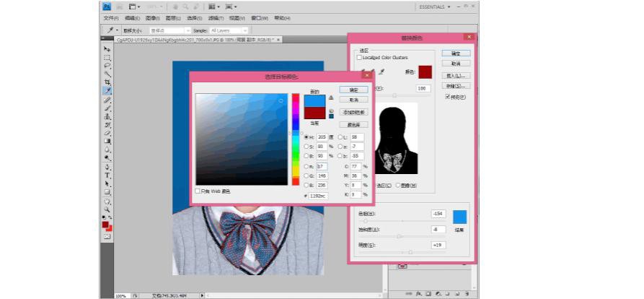Select the Eraser tool

coord(107,133)
